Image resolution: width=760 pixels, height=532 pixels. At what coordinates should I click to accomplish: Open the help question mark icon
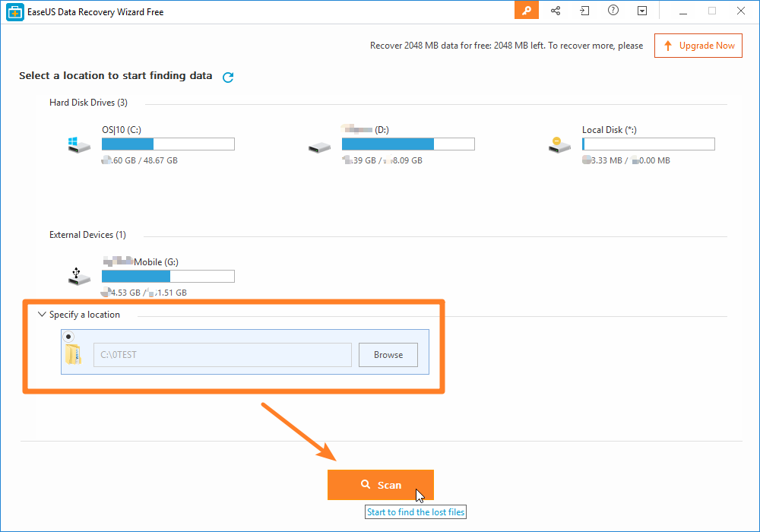[613, 10]
